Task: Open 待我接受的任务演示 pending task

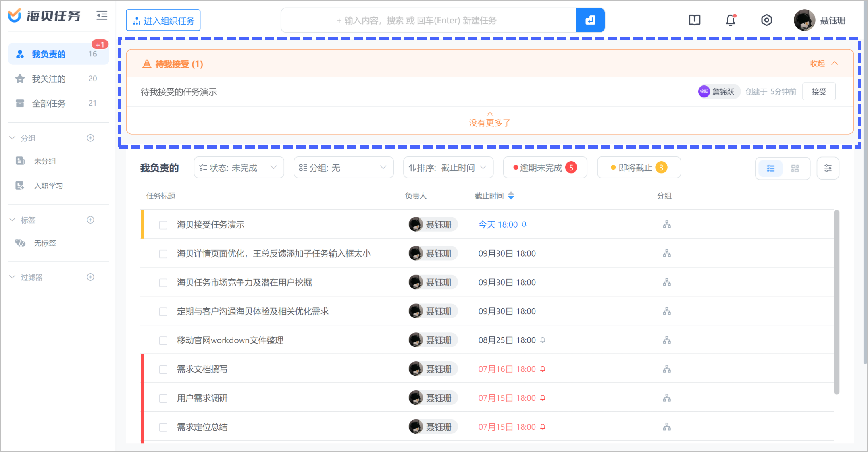Action: click(x=179, y=92)
